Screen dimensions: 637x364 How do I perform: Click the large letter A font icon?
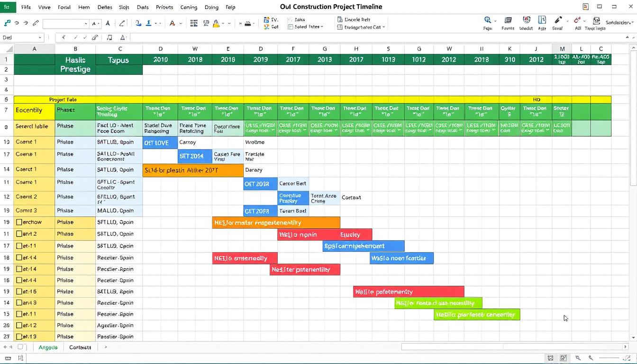tap(108, 23)
